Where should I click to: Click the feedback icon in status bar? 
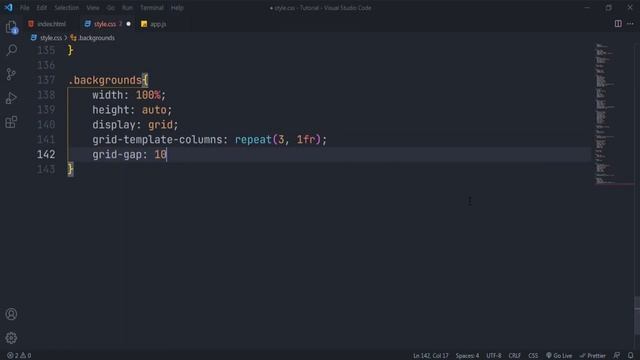pos(617,356)
